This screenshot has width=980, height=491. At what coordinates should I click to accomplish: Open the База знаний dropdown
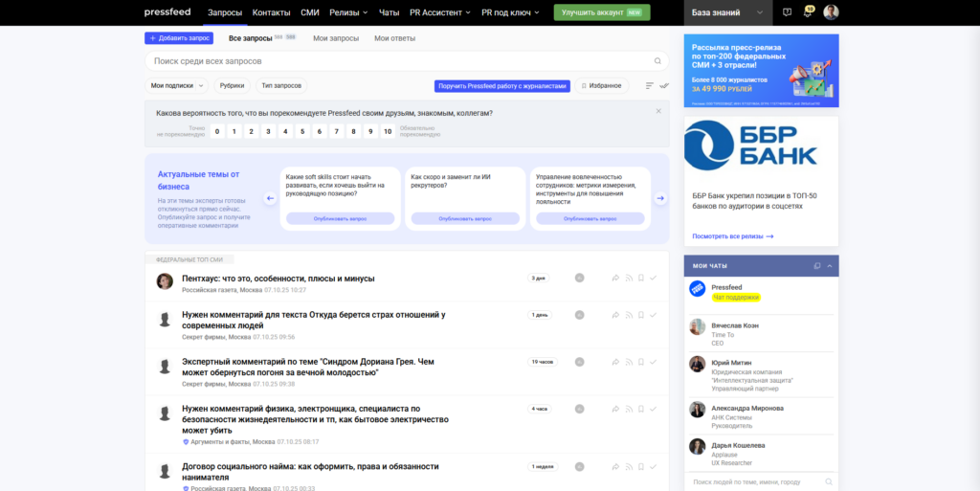click(728, 12)
